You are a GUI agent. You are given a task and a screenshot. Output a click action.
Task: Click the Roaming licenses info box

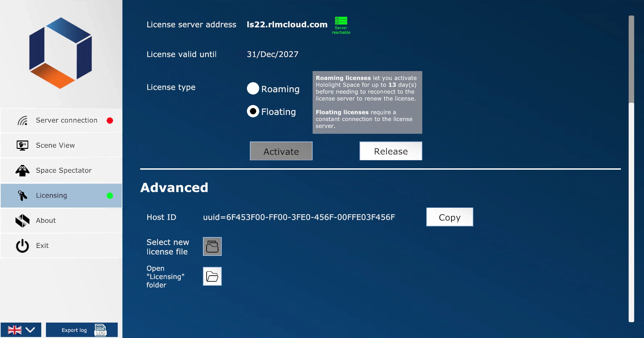tap(367, 102)
